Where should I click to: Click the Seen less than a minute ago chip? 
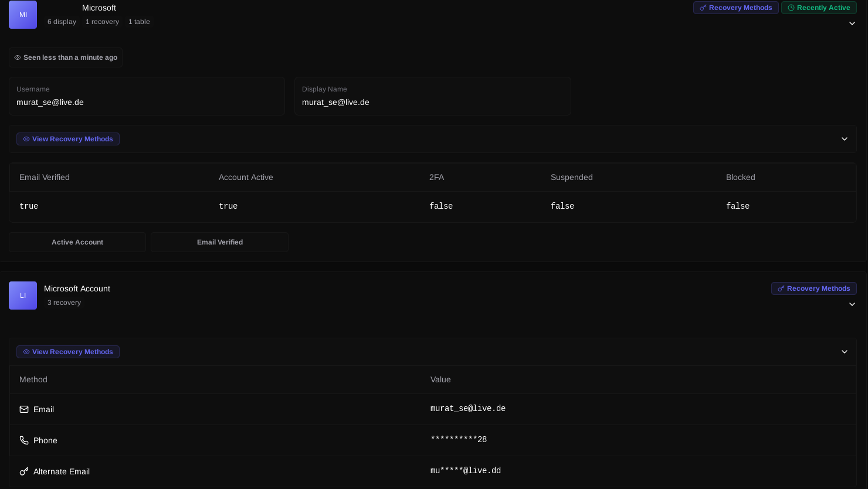click(x=66, y=57)
